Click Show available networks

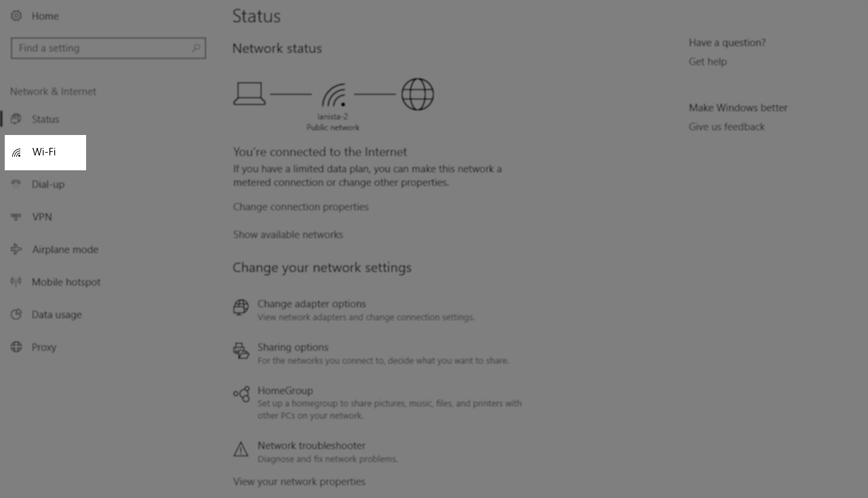(288, 234)
